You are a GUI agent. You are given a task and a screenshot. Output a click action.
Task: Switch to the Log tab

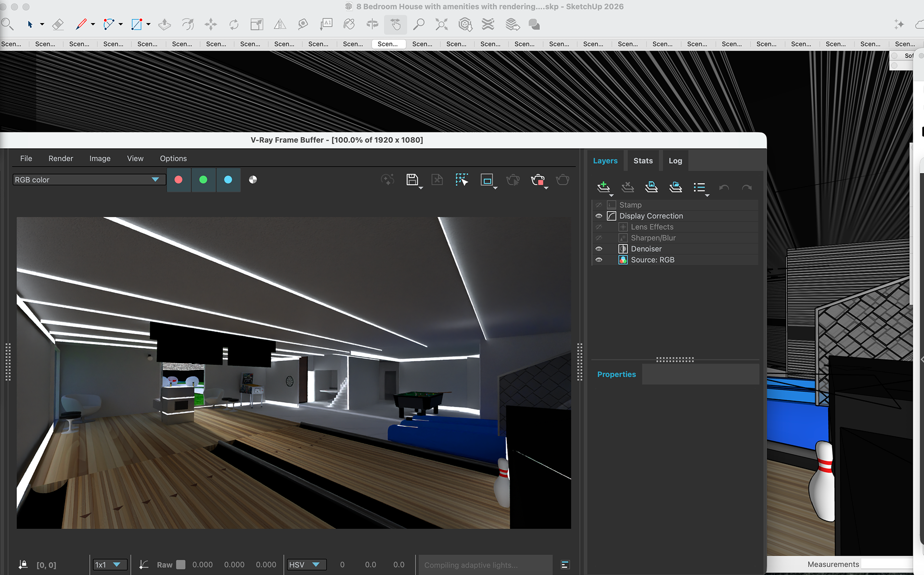[675, 161]
